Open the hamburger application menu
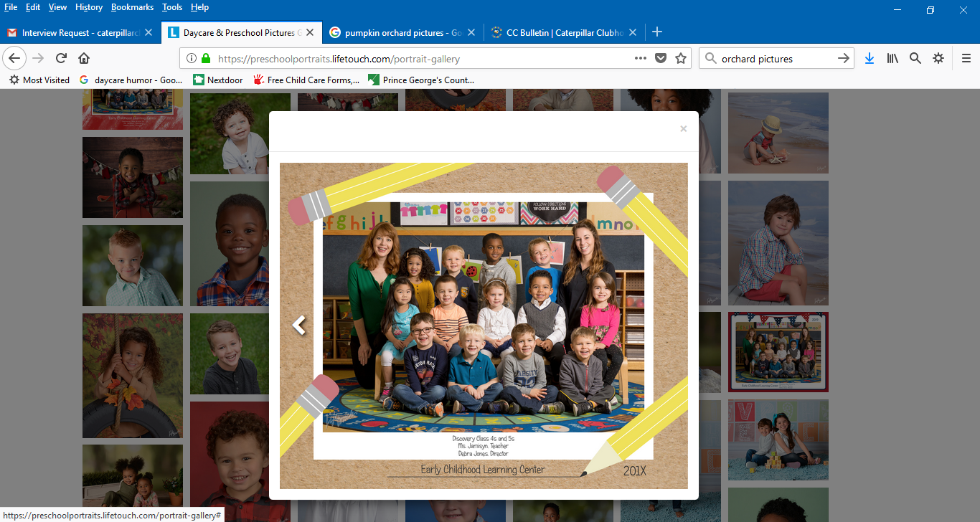This screenshot has height=522, width=980. click(966, 59)
